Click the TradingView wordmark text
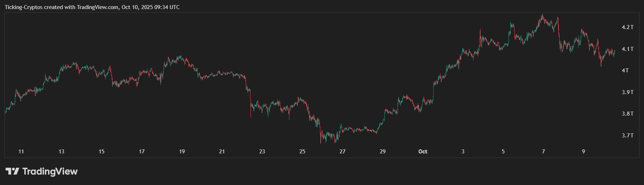Viewport: 644px width, 185px height. 50,171
